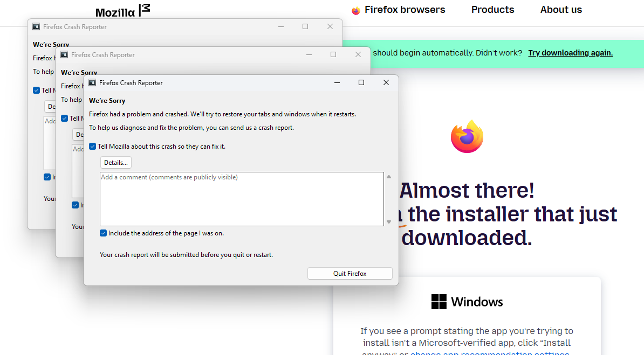This screenshot has width=644, height=355.
Task: Click crash report will be submitted text
Action: coord(186,255)
